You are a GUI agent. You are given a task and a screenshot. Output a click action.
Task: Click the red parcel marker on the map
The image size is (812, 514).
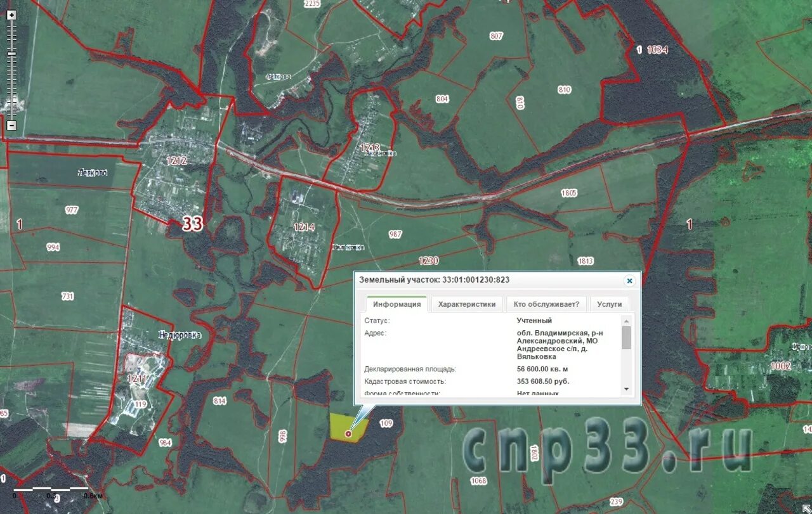coord(348,434)
